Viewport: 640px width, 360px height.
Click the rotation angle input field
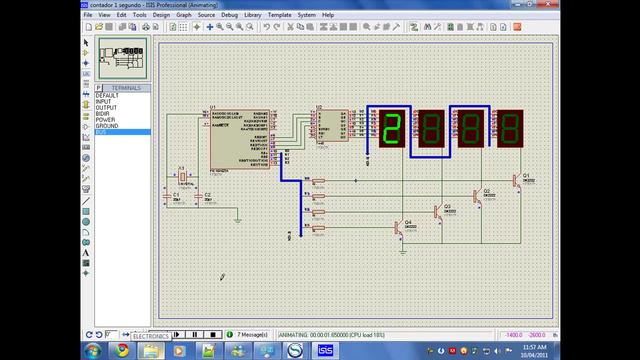[111, 335]
